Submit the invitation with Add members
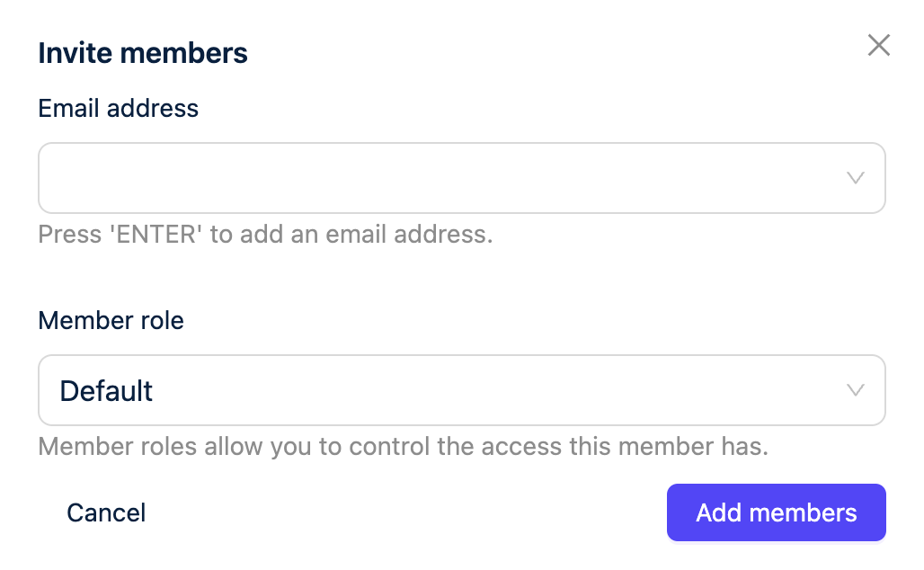Screen dimensions: 924x570 [x=776, y=513]
